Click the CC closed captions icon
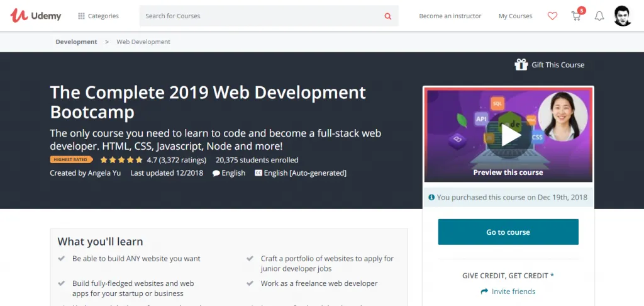644x306 pixels. pos(258,173)
